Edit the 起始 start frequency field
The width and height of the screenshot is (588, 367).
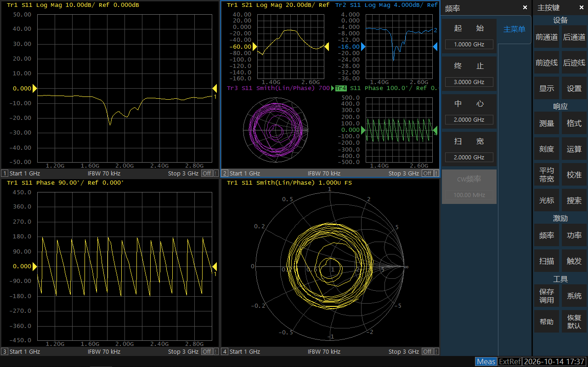click(469, 45)
